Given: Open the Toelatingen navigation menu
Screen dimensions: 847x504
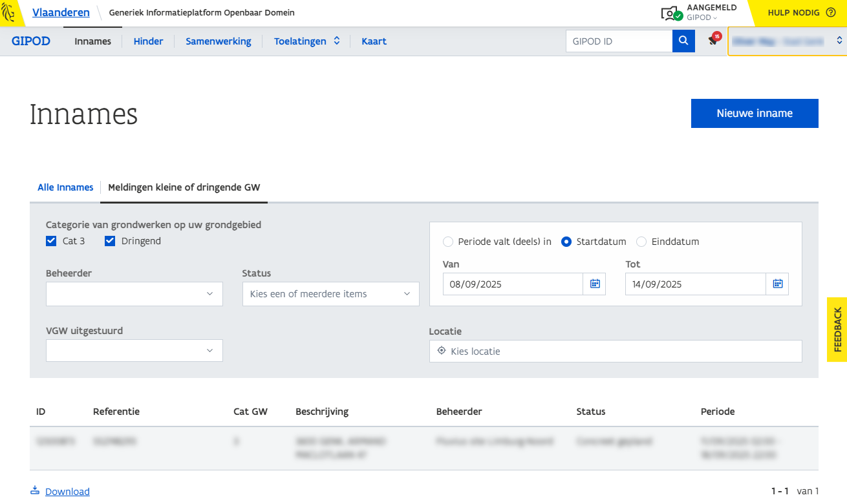Looking at the screenshot, I should pyautogui.click(x=306, y=41).
